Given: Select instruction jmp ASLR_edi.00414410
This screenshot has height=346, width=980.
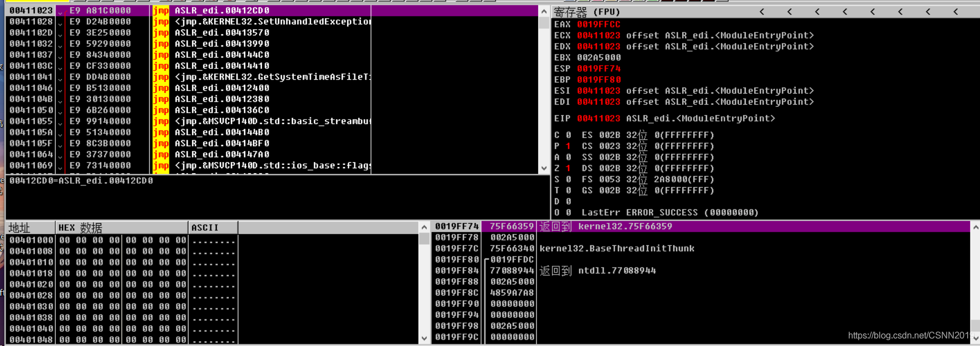Looking at the screenshot, I should pyautogui.click(x=212, y=66).
